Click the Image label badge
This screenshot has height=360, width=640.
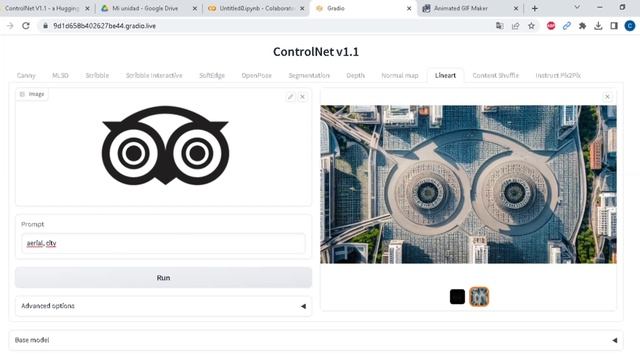32,94
